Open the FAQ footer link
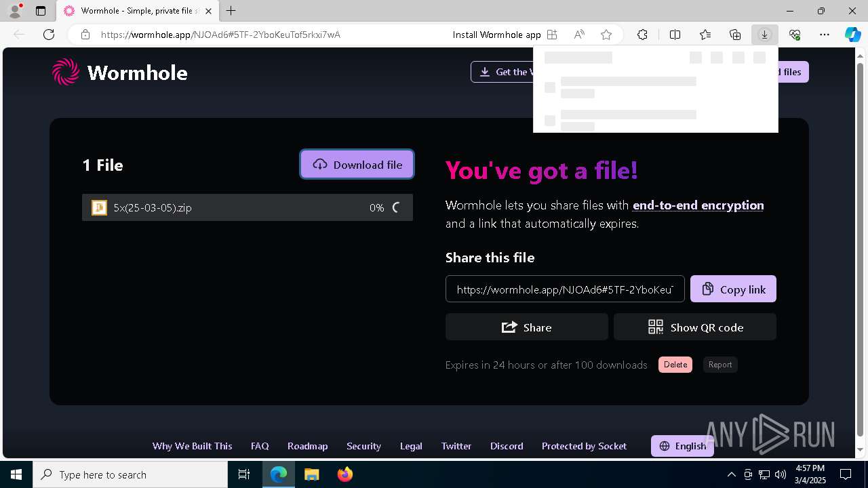 260,446
